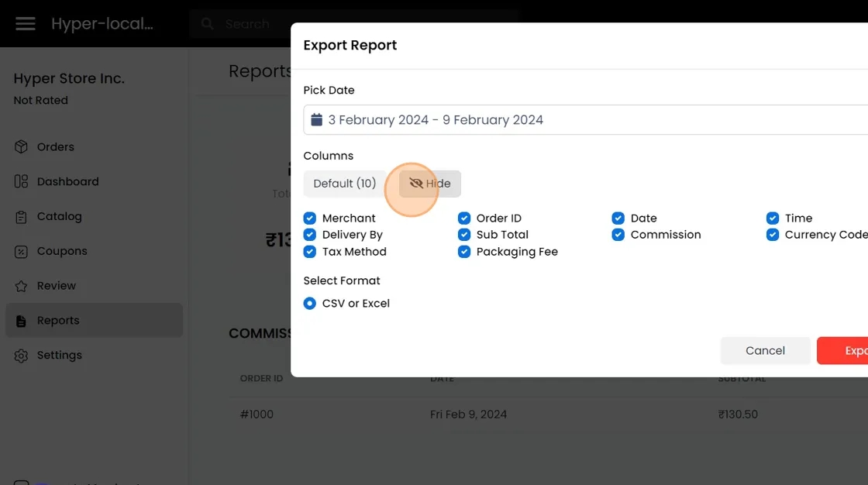Go to the Reports menu item
This screenshot has width=868, height=485.
pyautogui.click(x=58, y=321)
